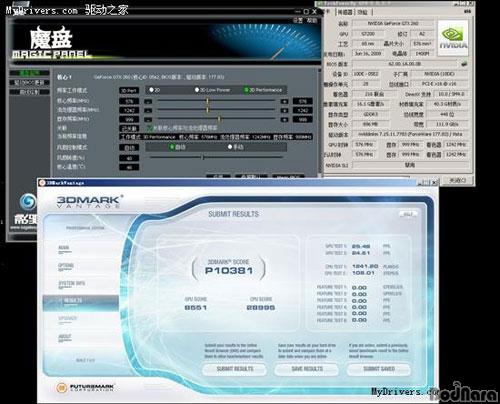This screenshot has height=404, width=500.
Task: Open SYSTEM INFO section in 3DMark Vantage
Action: [72, 284]
